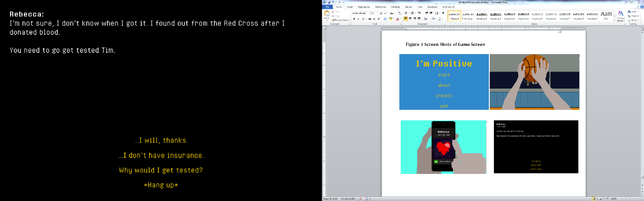Open the Change Styles dropdown
Image resolution: width=644 pixels, height=201 pixels.
tap(621, 16)
